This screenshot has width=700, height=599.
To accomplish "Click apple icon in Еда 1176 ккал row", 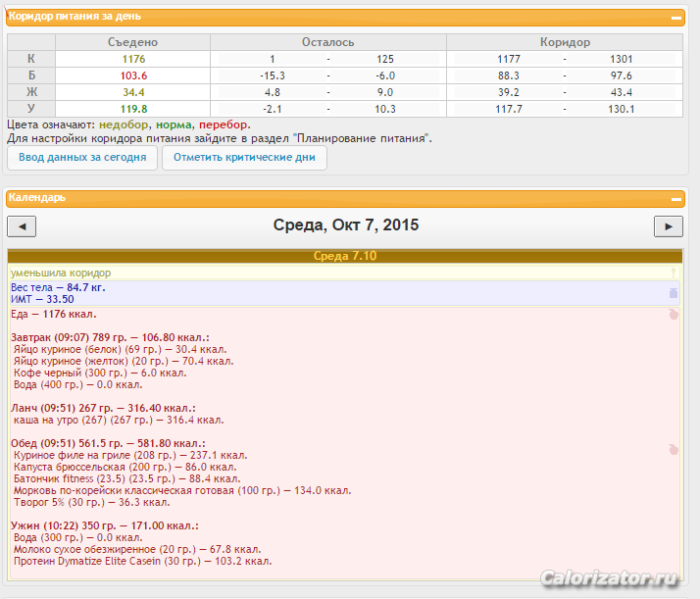I will [673, 315].
